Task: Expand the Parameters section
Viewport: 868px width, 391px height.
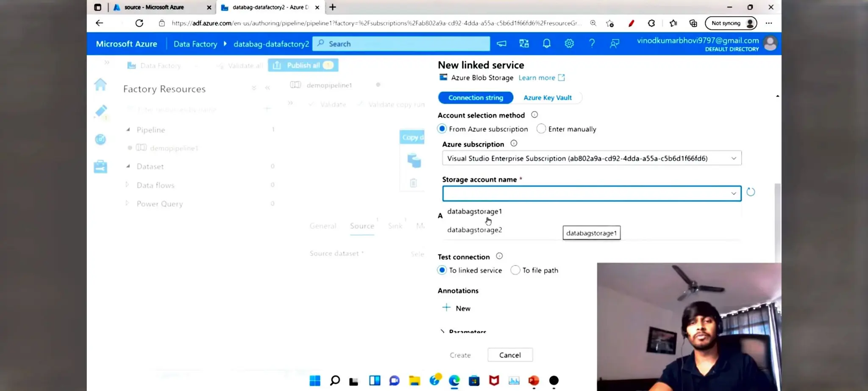Action: click(x=442, y=331)
